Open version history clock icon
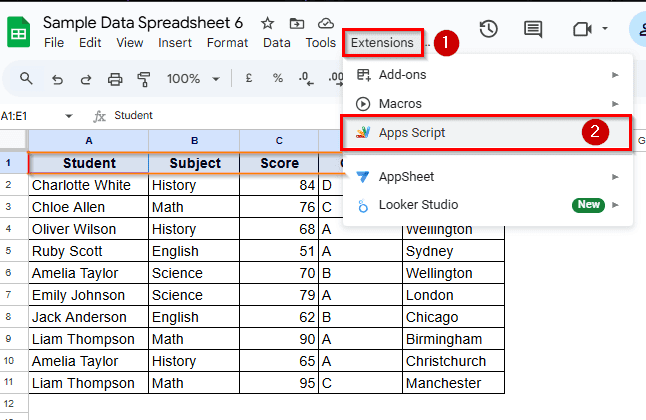The height and width of the screenshot is (420, 646). point(488,29)
